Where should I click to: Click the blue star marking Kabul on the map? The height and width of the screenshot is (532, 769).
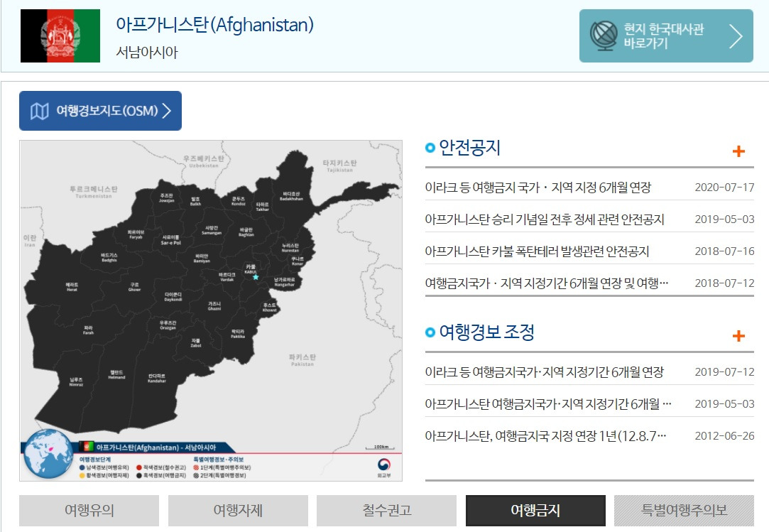255,276
